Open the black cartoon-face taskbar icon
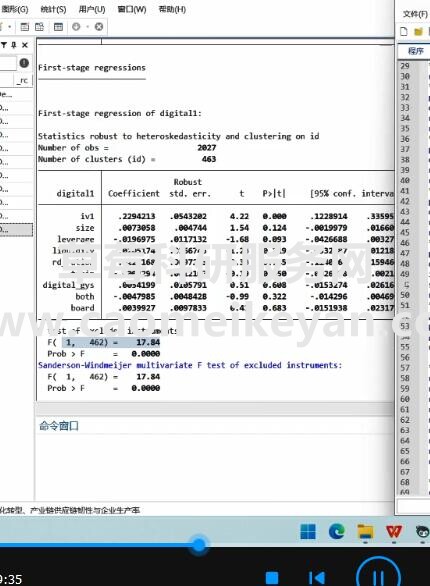430x586 pixels. click(422, 531)
